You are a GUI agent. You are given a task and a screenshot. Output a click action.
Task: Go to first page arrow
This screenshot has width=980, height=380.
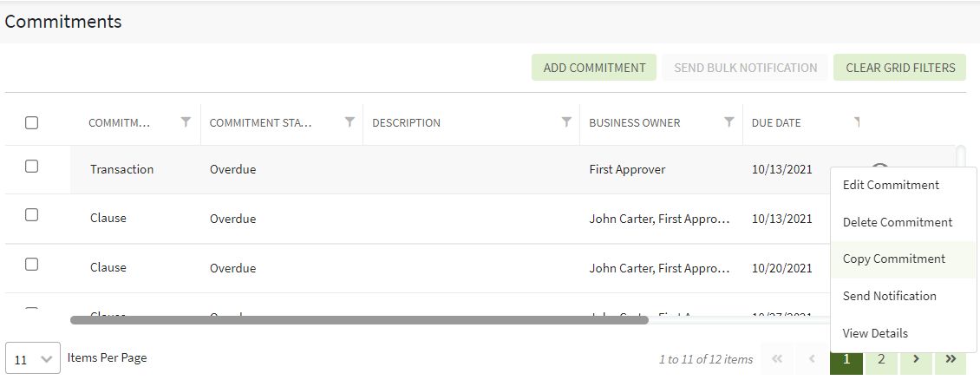pyautogui.click(x=777, y=358)
